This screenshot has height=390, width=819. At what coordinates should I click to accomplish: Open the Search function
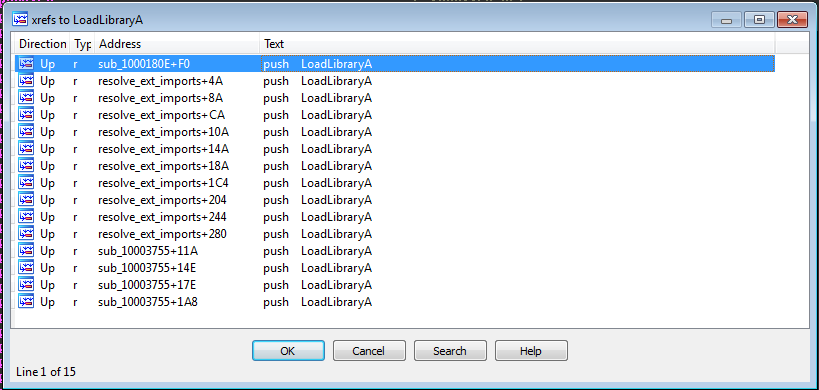tap(450, 351)
